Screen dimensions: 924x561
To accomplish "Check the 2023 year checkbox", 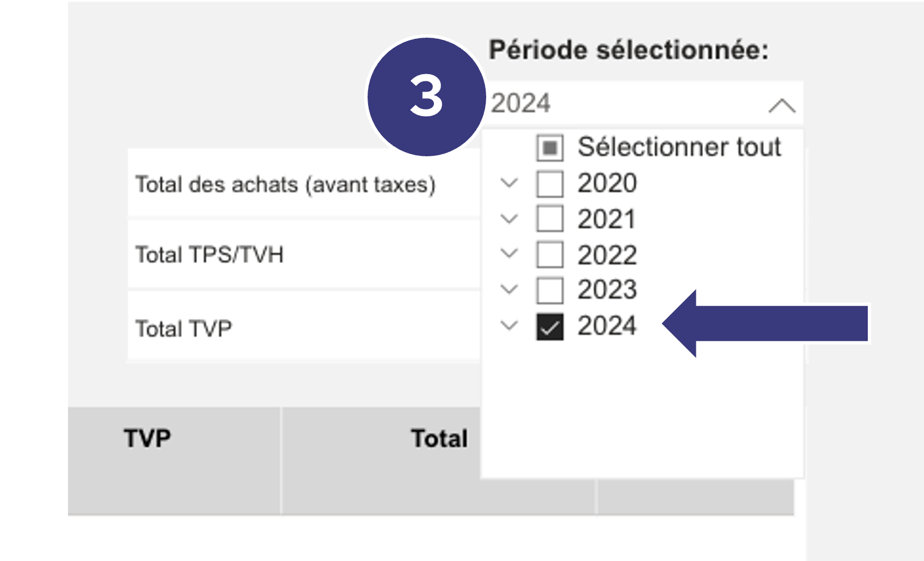I will tap(550, 290).
